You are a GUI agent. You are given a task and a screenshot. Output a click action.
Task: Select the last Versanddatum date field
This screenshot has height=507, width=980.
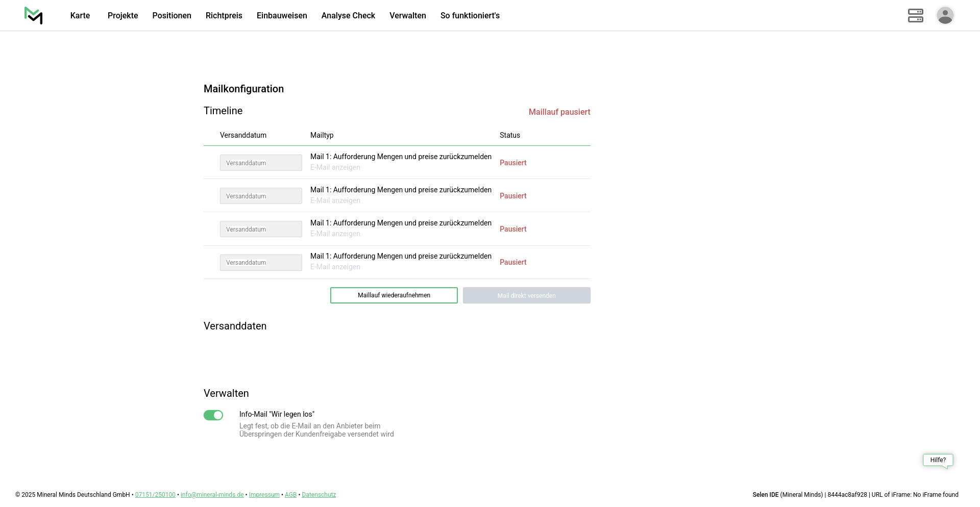point(261,263)
